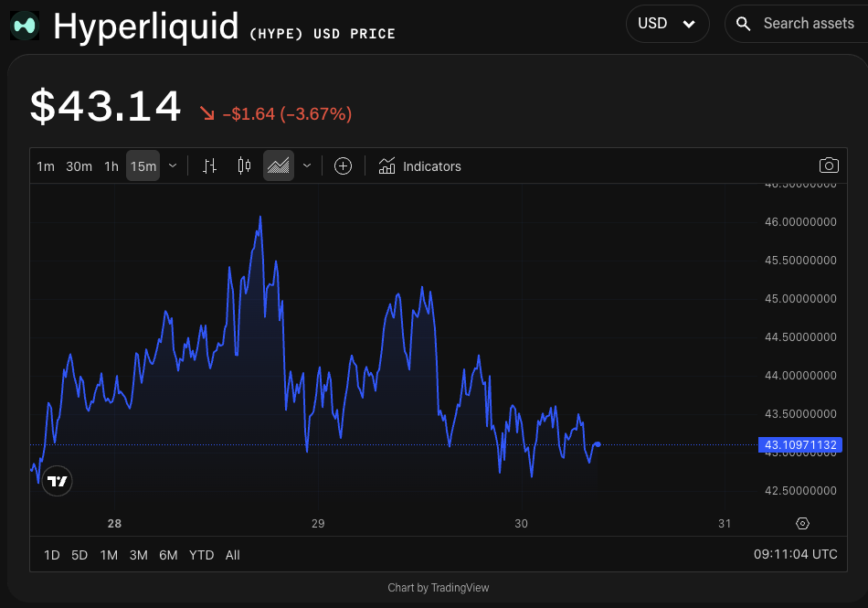Viewport: 868px width, 608px height.
Task: Select the bar chart style icon
Action: point(209,165)
